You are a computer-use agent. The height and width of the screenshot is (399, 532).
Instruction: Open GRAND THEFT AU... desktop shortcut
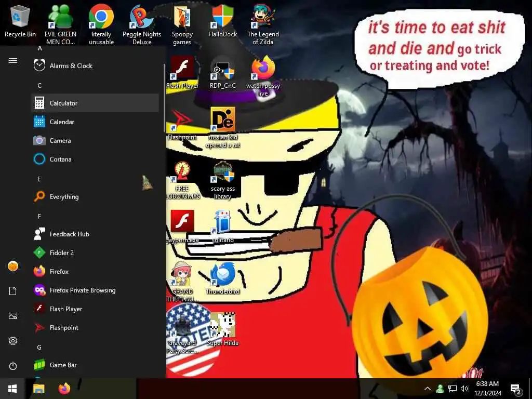(182, 282)
